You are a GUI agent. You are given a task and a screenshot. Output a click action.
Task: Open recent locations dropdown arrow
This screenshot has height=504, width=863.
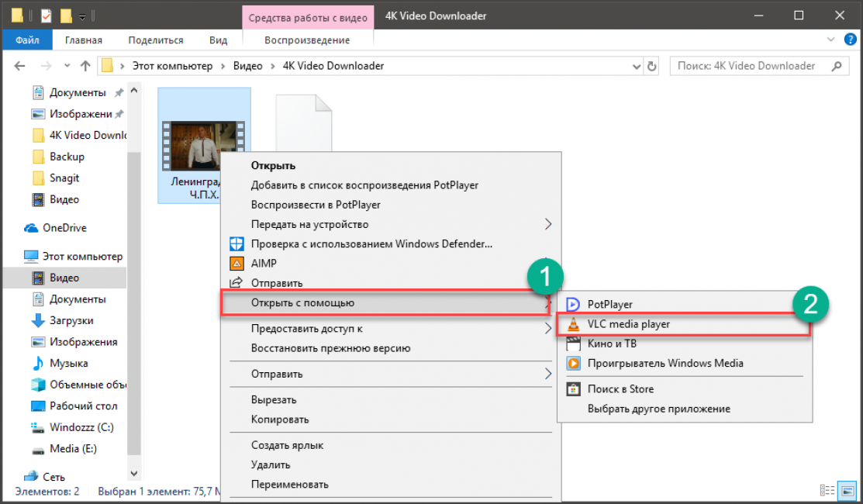67,66
